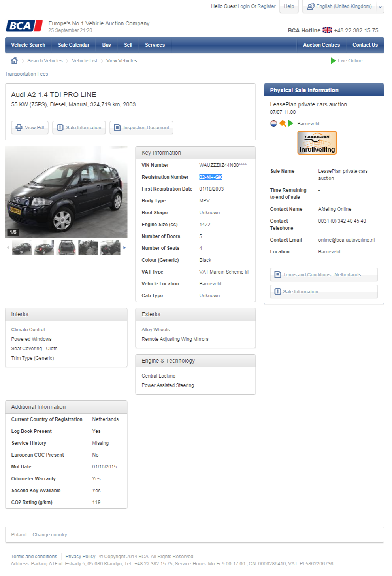392x576 pixels.
Task: Click the CO2 Rating value 119
Action: 96,502
